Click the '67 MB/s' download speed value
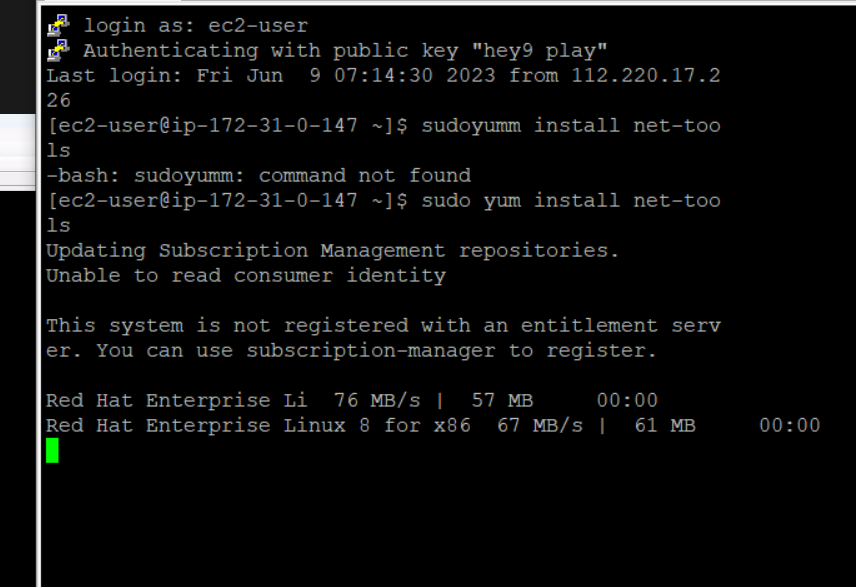The height and width of the screenshot is (587, 856). pos(540,425)
